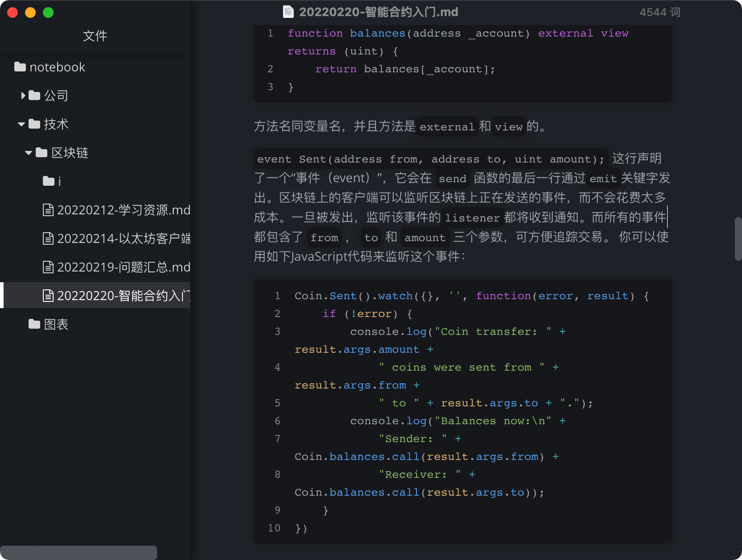The width and height of the screenshot is (742, 560).
Task: Click inline code event Sent(address from...
Action: click(x=431, y=159)
